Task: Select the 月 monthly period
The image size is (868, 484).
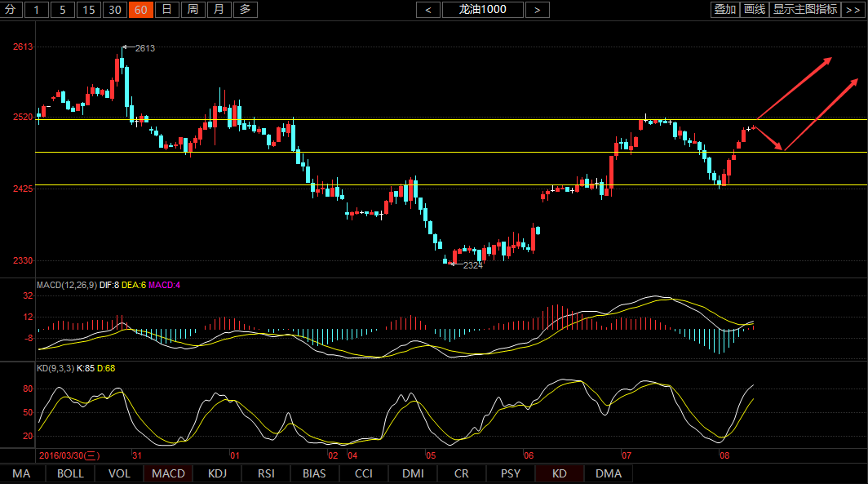Action: pyautogui.click(x=219, y=10)
